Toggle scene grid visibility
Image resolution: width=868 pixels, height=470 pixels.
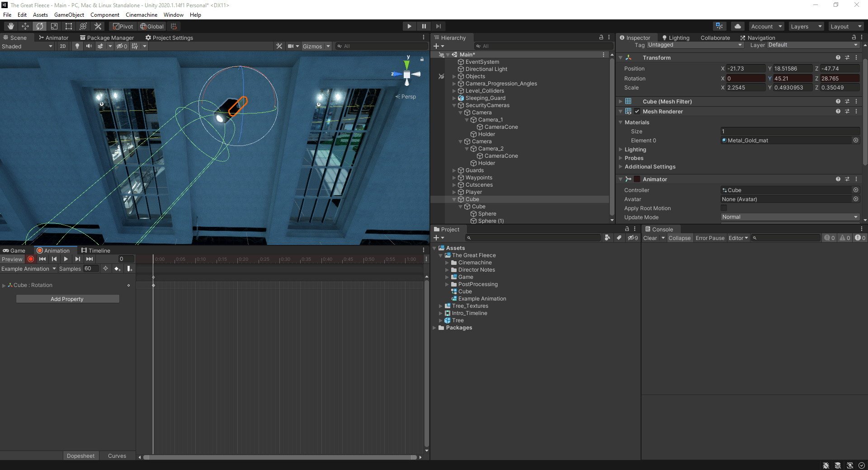[x=135, y=46]
